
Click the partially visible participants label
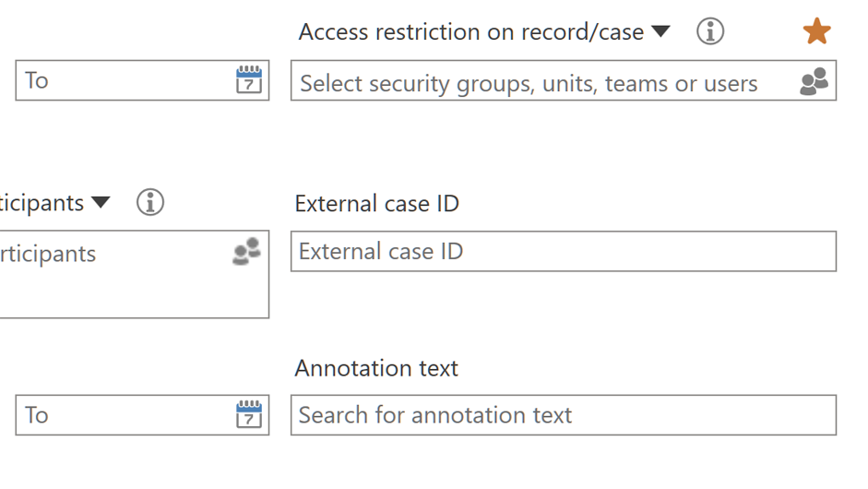pyautogui.click(x=42, y=203)
